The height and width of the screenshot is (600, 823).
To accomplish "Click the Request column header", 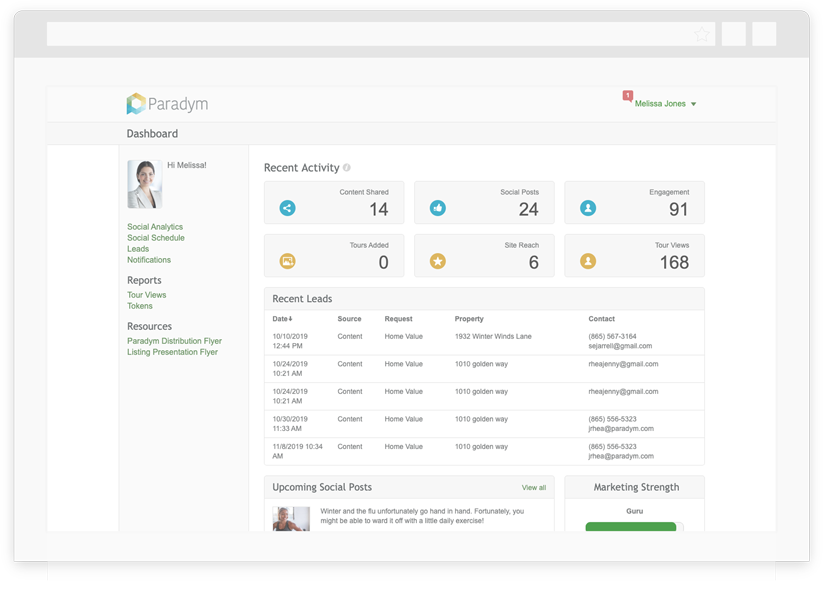I will 398,319.
